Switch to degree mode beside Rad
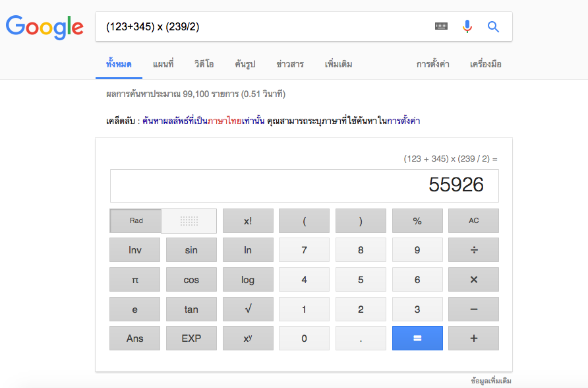 (x=189, y=220)
